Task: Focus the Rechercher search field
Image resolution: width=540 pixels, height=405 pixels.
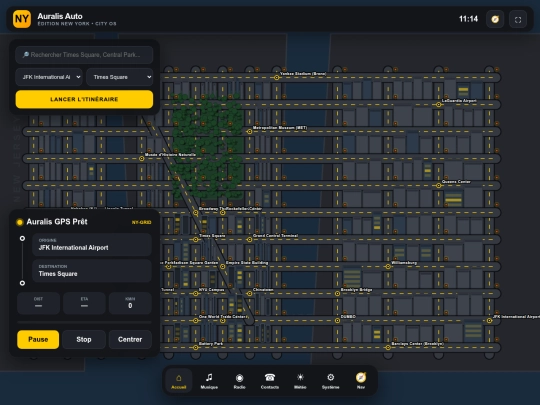Action: point(84,55)
